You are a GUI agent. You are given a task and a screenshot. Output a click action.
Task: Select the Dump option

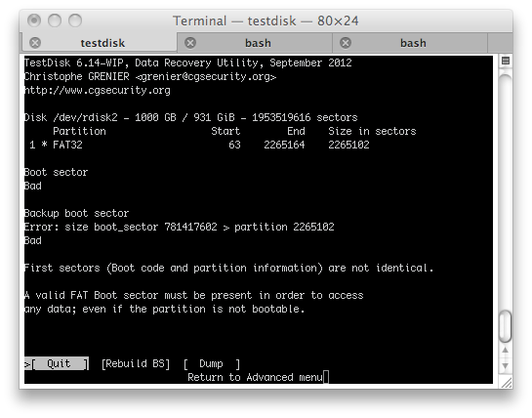coord(212,363)
